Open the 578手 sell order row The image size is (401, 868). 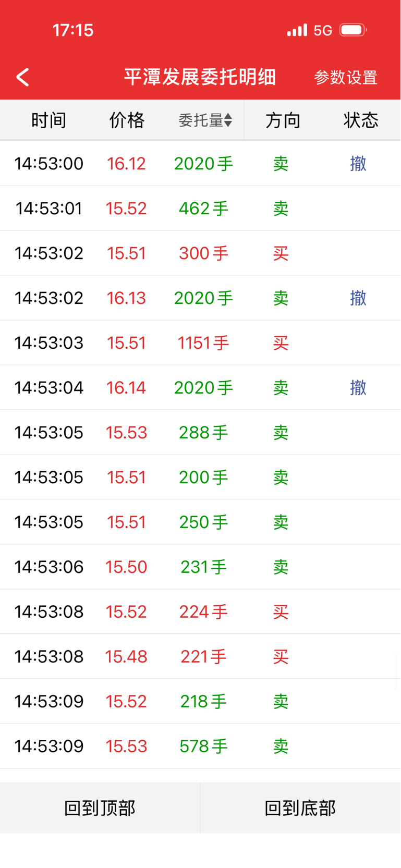(x=200, y=747)
